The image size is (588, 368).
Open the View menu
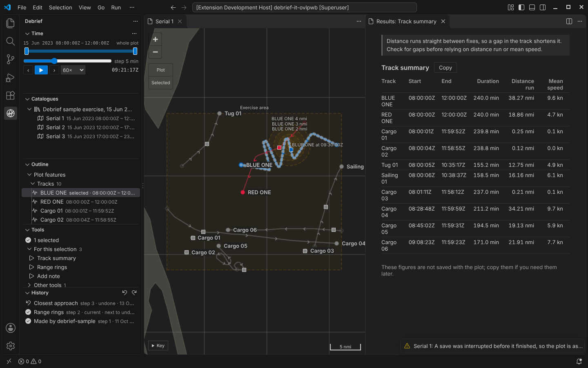tap(85, 7)
